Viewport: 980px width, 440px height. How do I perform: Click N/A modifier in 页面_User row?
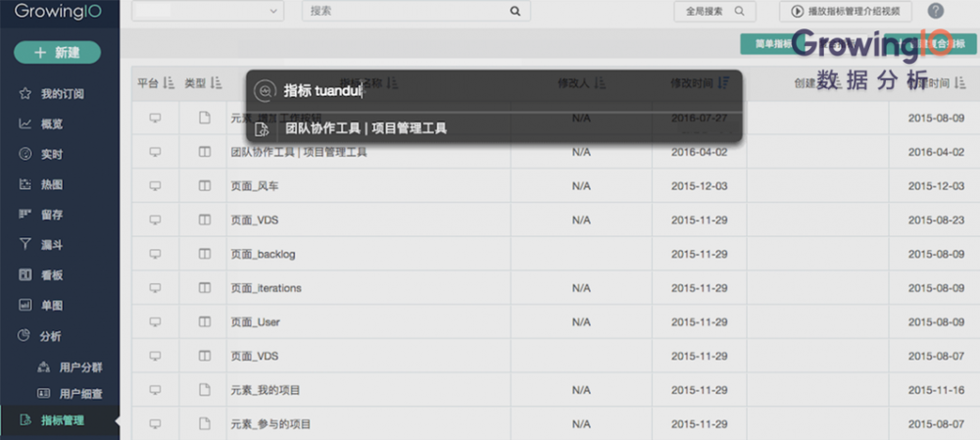[x=581, y=321]
